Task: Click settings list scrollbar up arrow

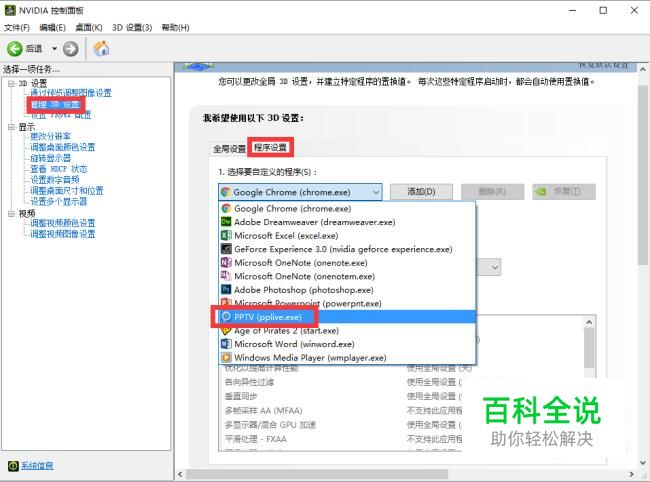Action: 589,322
